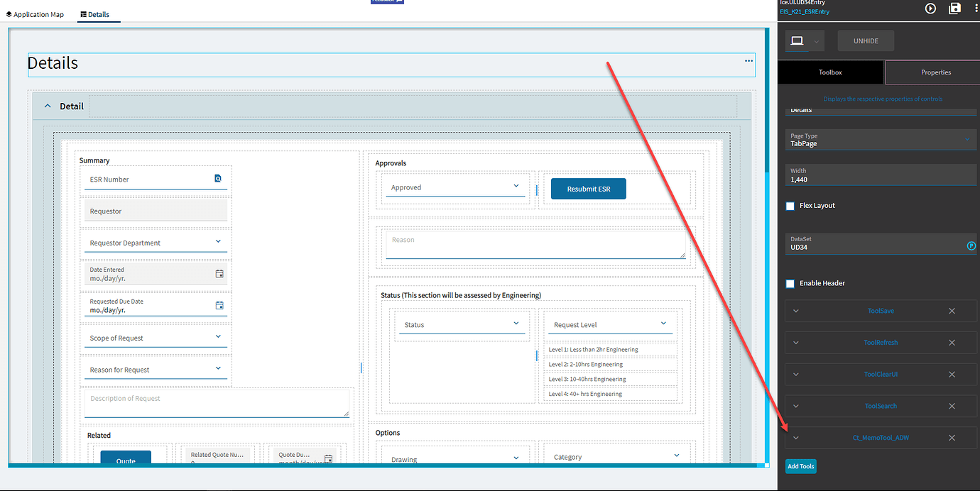Click Add Tools in the Toolbox panel
Screen dimensions: 980x491
tap(800, 466)
